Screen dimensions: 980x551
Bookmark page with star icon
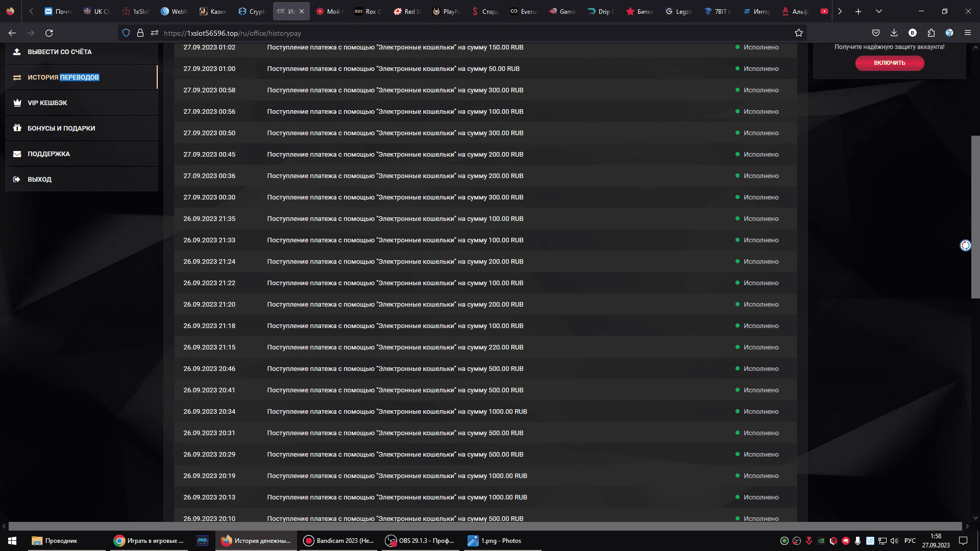click(x=799, y=33)
